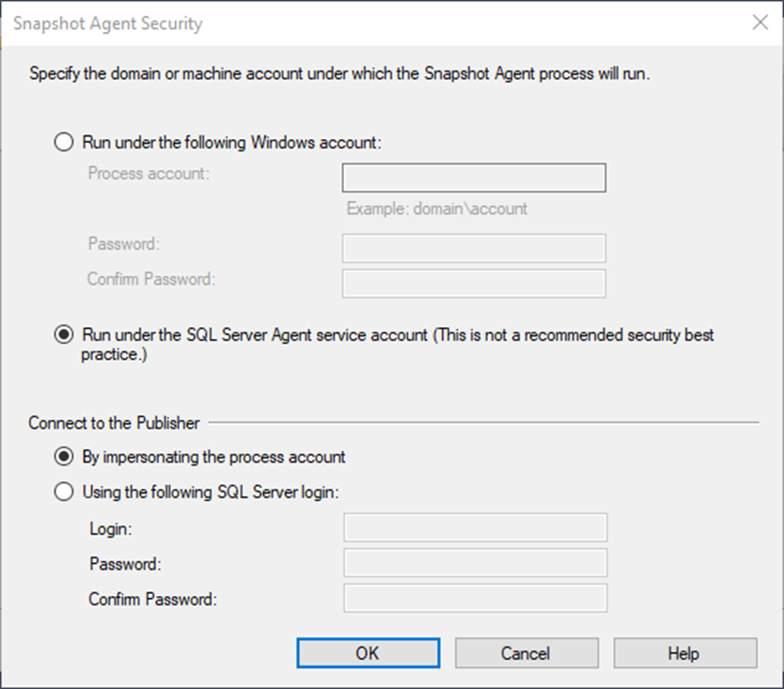Close the Snapshot Agent Security dialog
The height and width of the screenshot is (689, 784).
pos(760,23)
